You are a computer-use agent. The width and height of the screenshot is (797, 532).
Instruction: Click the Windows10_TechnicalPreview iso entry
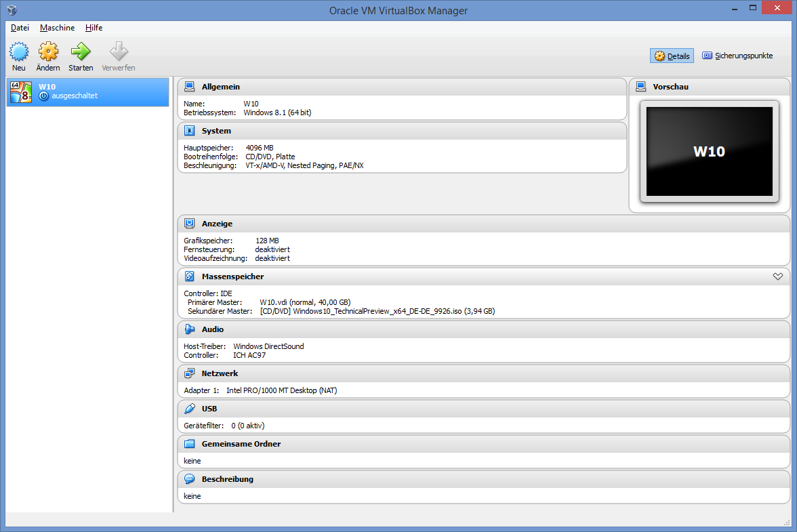377,312
